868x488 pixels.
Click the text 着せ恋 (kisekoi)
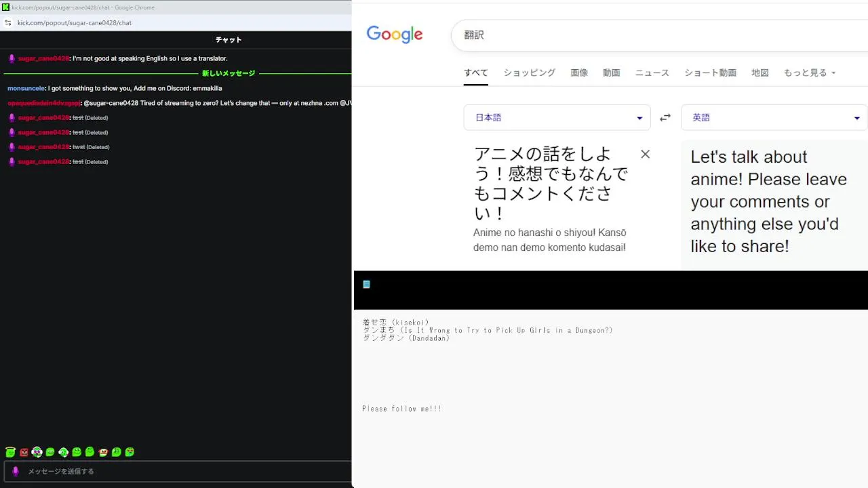396,323
